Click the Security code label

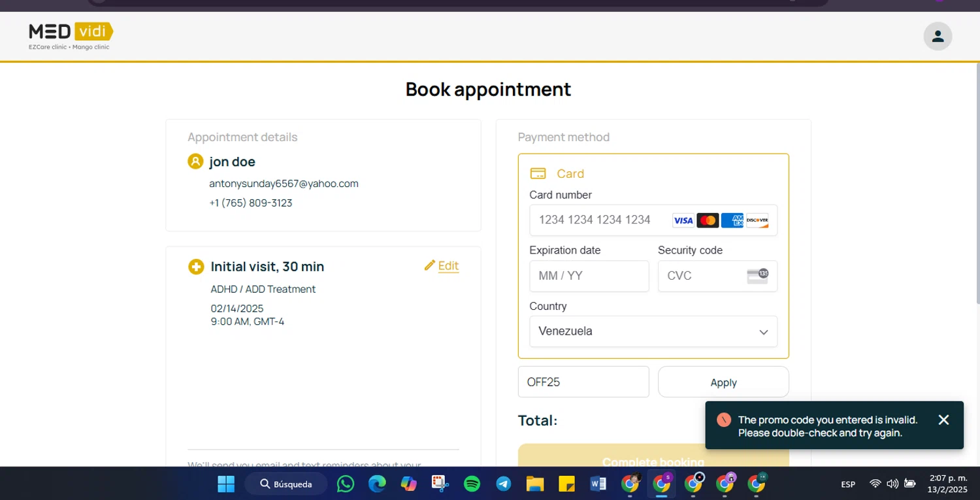[x=690, y=250]
